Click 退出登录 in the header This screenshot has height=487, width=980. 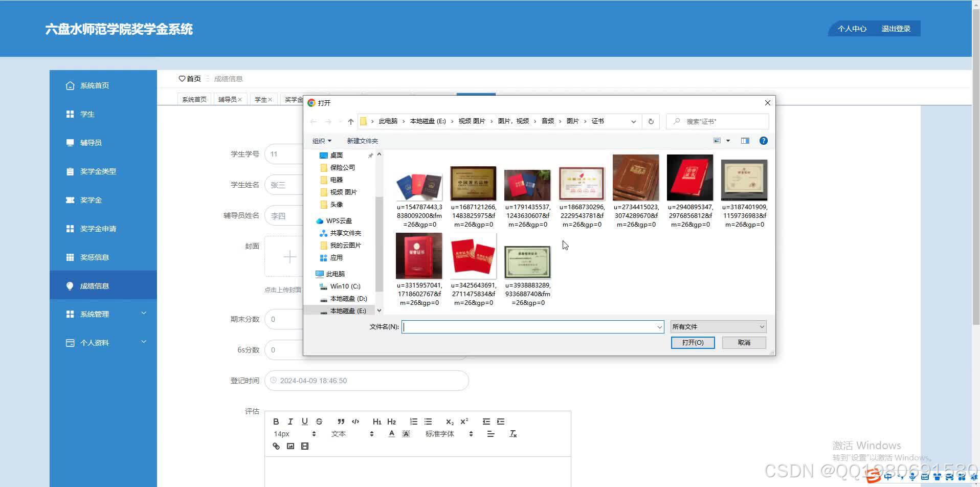click(896, 29)
